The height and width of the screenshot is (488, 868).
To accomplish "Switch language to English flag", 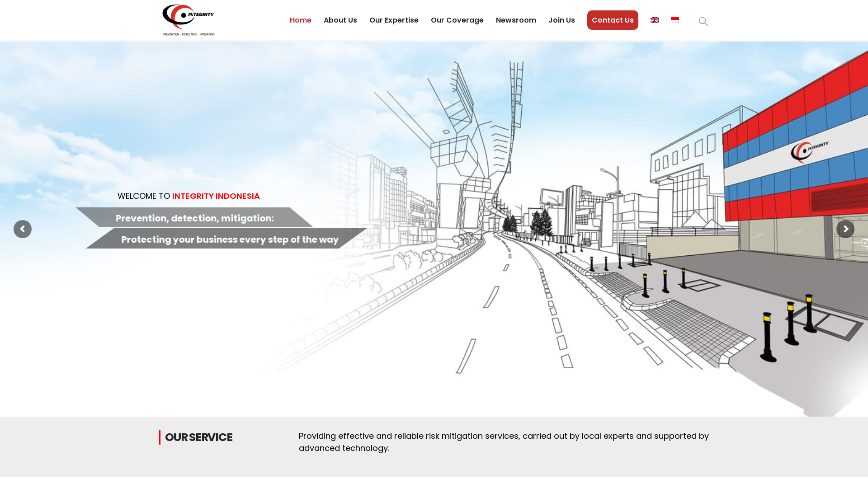I will pyautogui.click(x=655, y=20).
